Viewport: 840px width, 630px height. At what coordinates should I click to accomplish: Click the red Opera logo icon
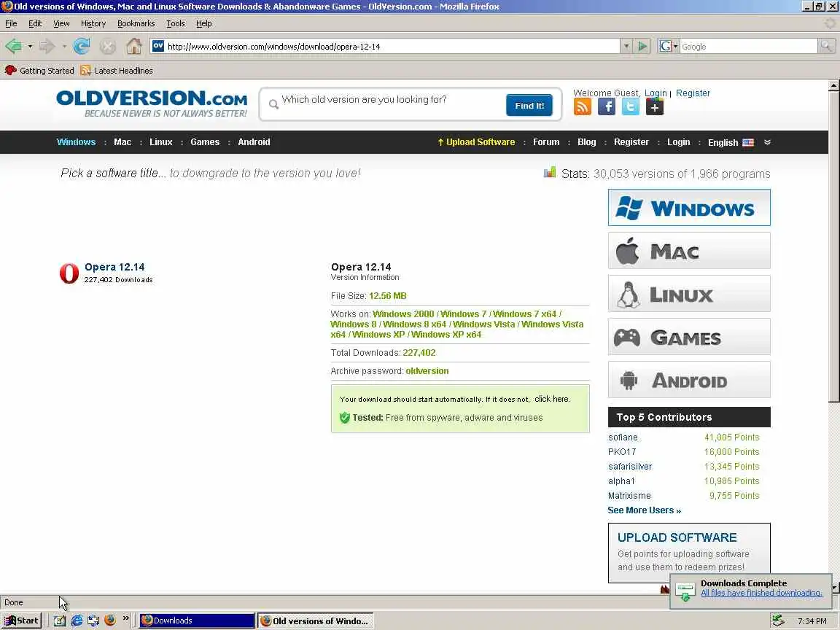click(69, 273)
